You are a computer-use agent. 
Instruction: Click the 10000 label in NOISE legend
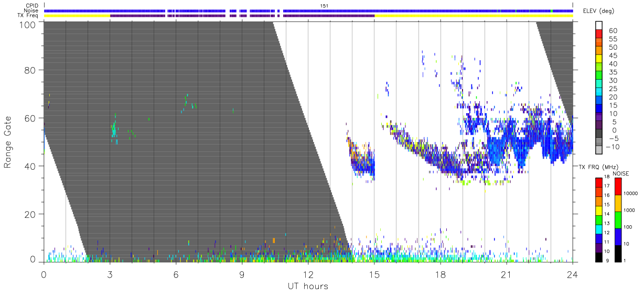631,194
